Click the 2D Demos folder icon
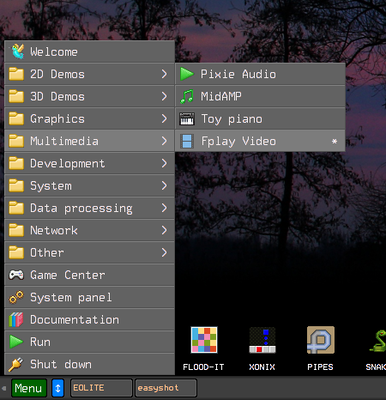 click(16, 74)
